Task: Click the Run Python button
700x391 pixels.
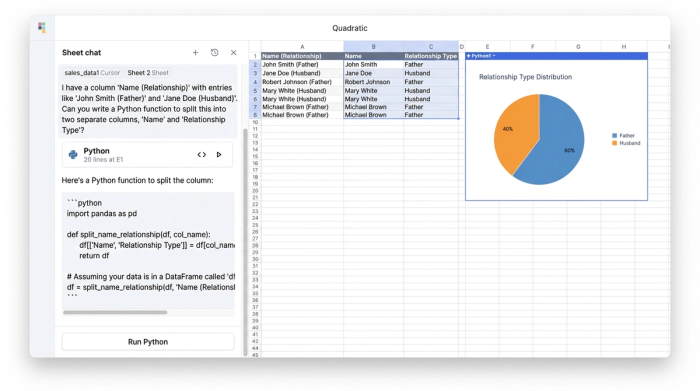Action: tap(148, 342)
